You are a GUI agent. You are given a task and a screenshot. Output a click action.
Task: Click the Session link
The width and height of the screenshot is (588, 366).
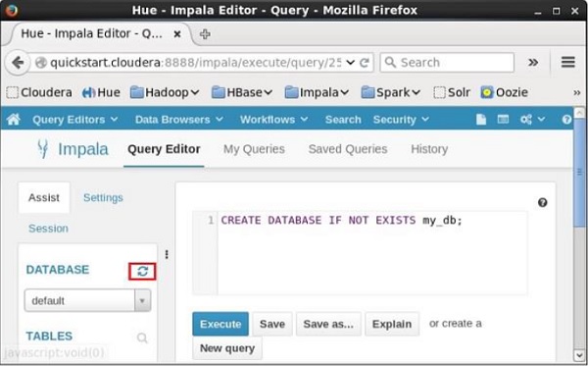[48, 229]
